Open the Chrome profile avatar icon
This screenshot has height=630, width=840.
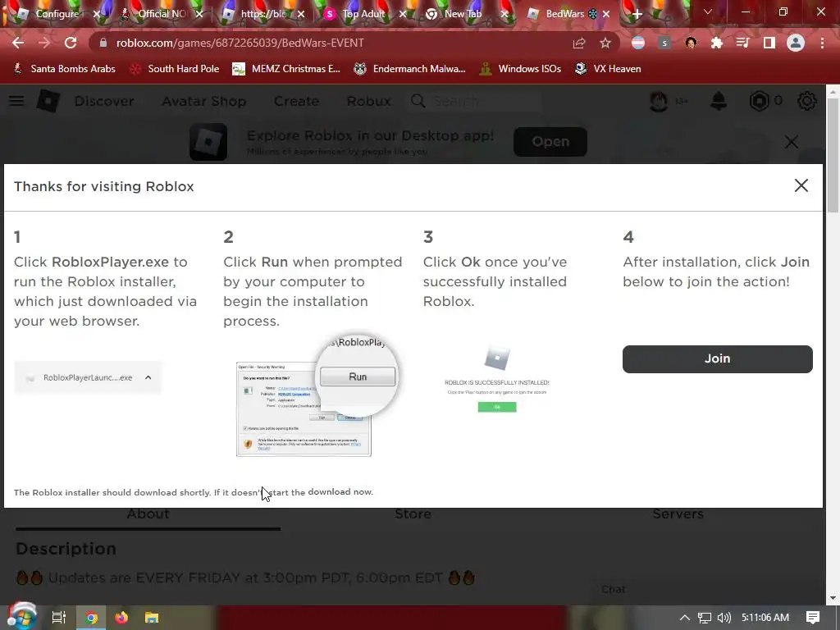click(x=796, y=43)
